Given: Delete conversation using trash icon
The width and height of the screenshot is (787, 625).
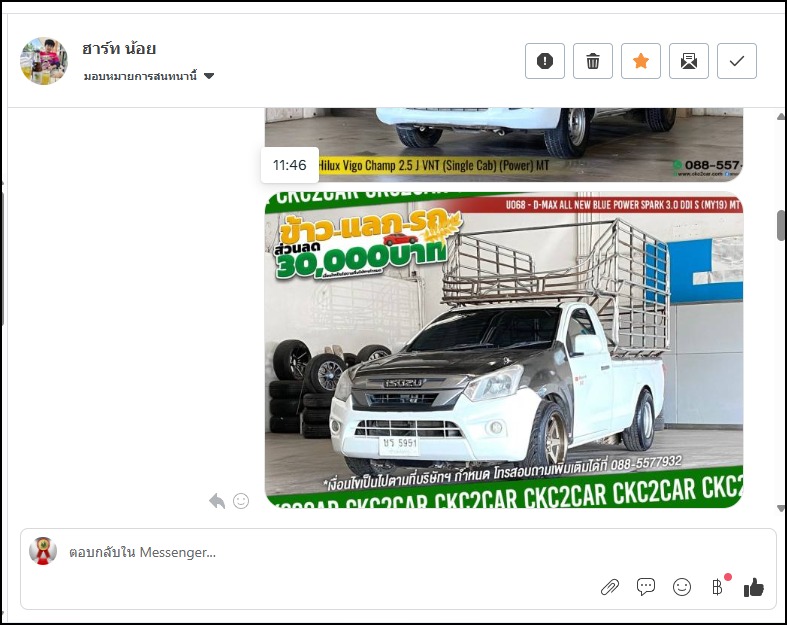Looking at the screenshot, I should [593, 61].
